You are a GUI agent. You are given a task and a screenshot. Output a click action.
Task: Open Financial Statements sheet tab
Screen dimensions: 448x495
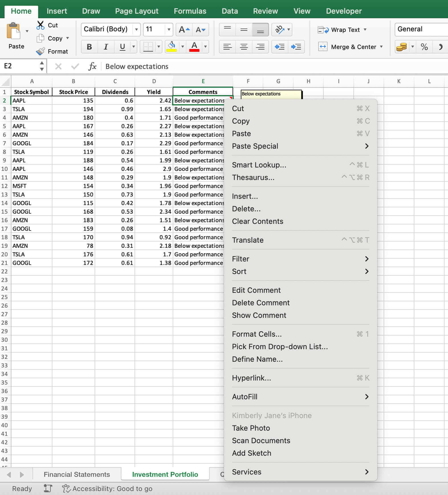coord(77,474)
